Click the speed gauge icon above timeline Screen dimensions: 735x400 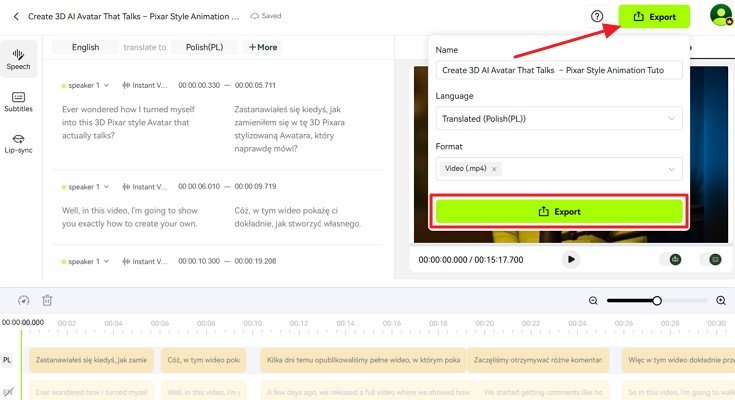[24, 300]
